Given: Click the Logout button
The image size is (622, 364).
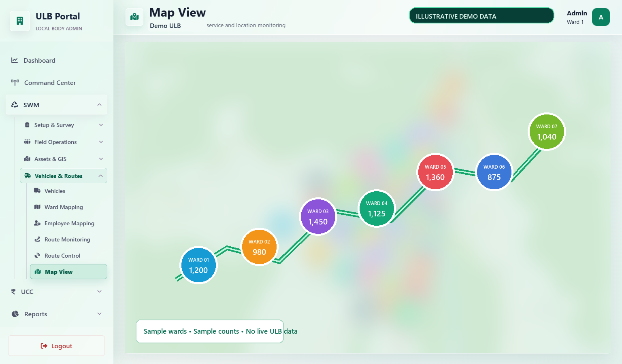Looking at the screenshot, I should 56,346.
